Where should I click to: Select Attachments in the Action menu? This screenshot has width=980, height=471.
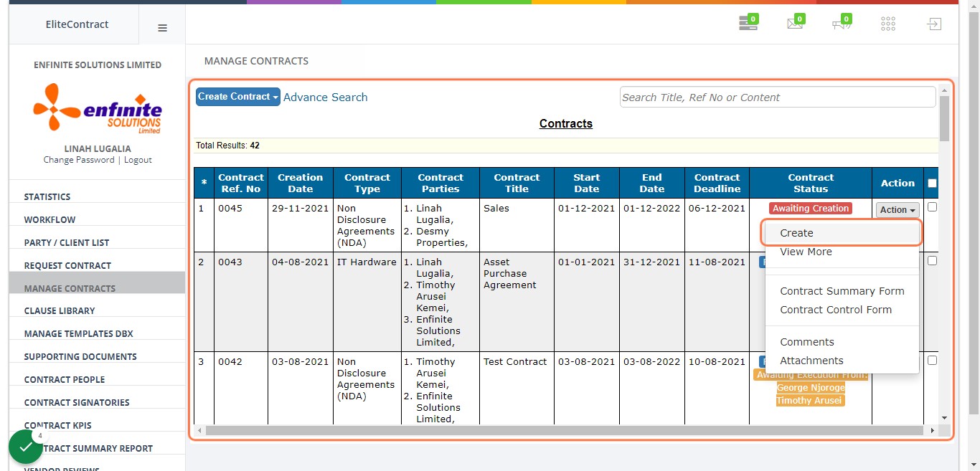811,361
